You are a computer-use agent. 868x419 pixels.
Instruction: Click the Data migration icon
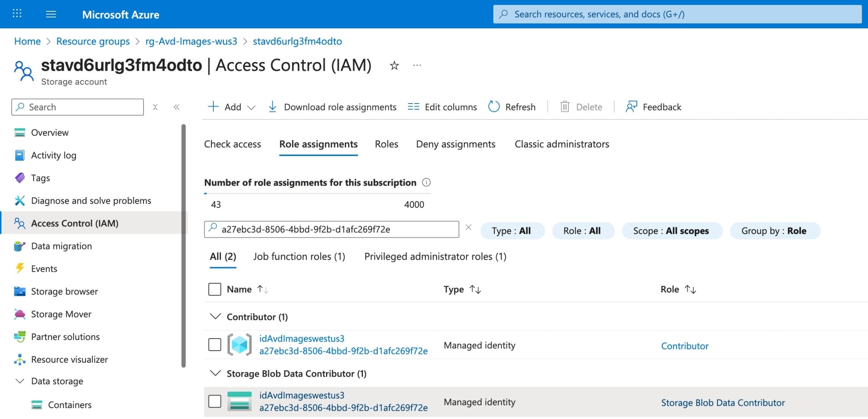20,246
